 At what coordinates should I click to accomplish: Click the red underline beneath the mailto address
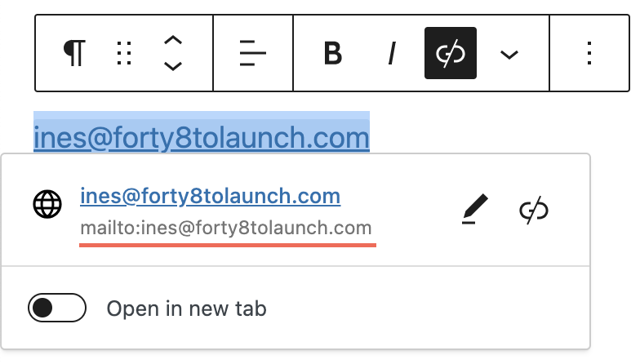[228, 243]
